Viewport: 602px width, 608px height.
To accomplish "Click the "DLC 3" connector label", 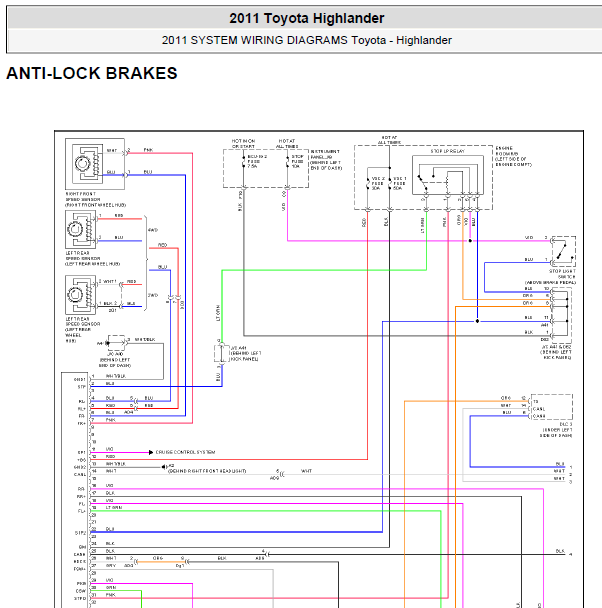I will point(566,424).
